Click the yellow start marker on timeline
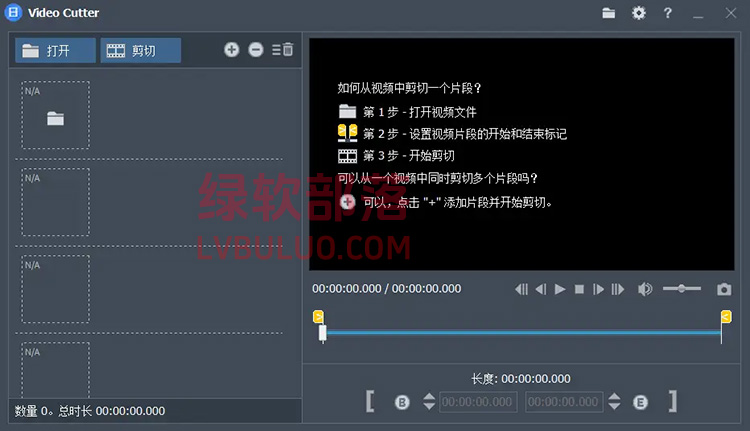 pos(319,317)
